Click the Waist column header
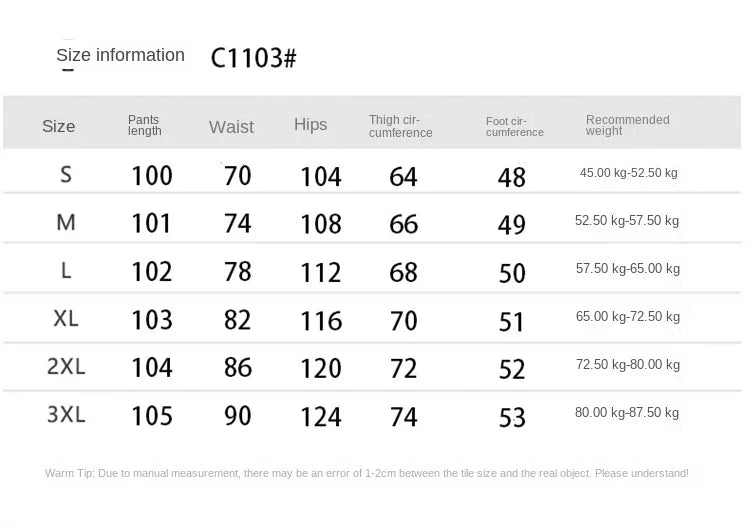Screen dimensions: 750x525 tap(232, 127)
